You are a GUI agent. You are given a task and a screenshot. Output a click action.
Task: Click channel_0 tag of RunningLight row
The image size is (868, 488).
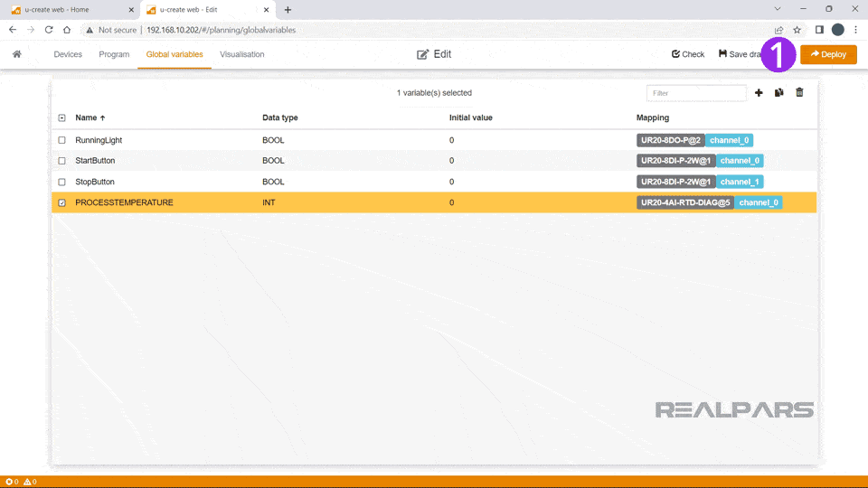pos(729,141)
